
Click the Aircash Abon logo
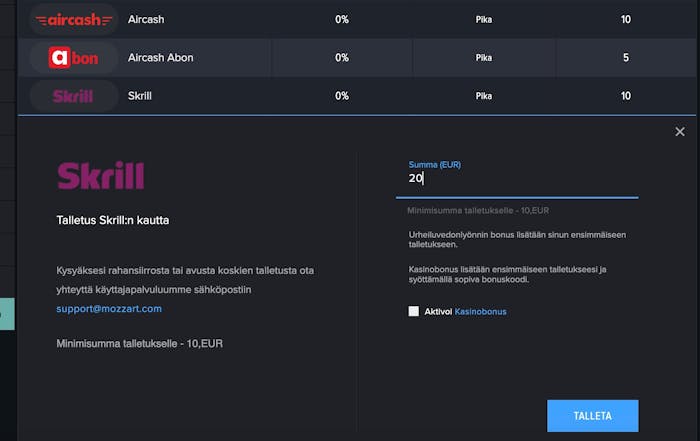point(73,58)
